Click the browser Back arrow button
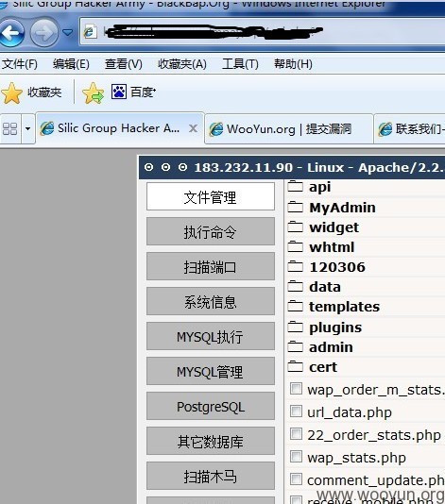The width and height of the screenshot is (445, 504). click(x=12, y=32)
